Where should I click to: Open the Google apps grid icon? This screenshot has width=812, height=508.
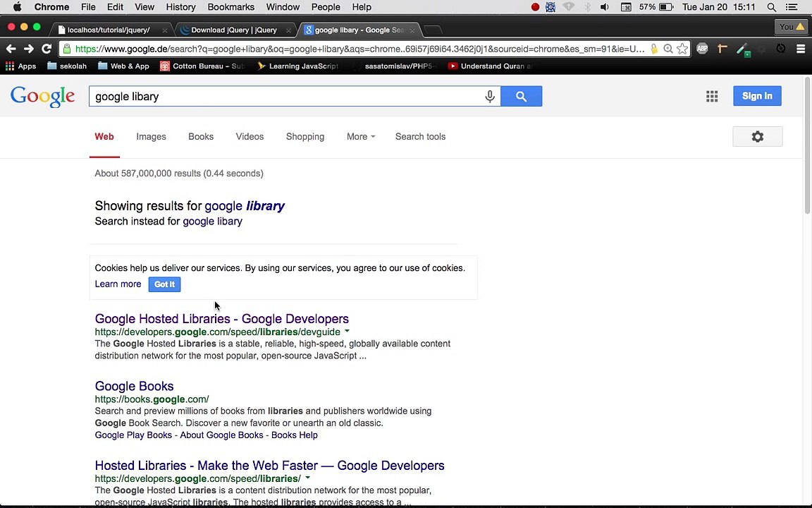(712, 97)
